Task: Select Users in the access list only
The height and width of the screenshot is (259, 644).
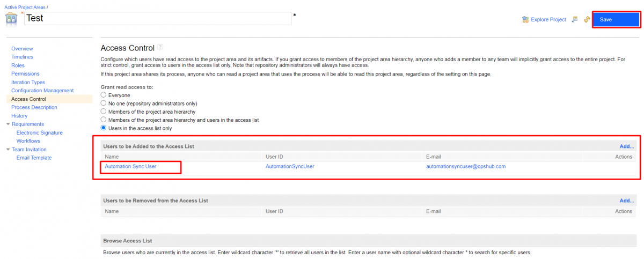Action: pos(104,128)
